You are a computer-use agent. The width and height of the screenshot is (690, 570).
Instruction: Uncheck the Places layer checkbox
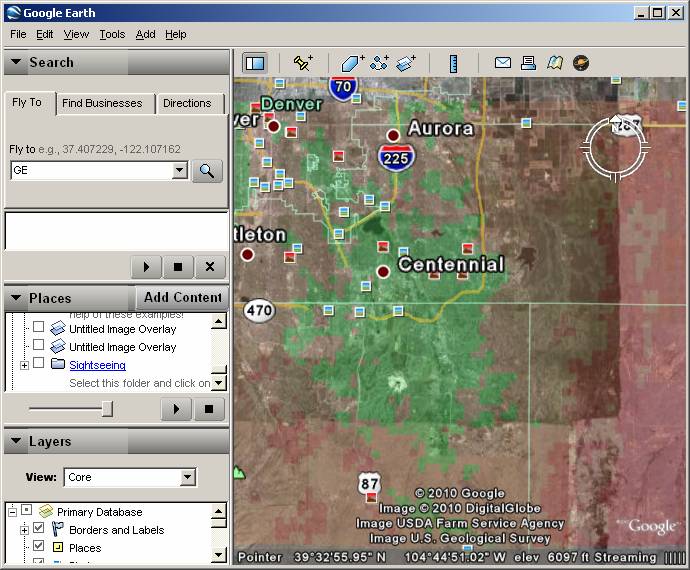(39, 546)
